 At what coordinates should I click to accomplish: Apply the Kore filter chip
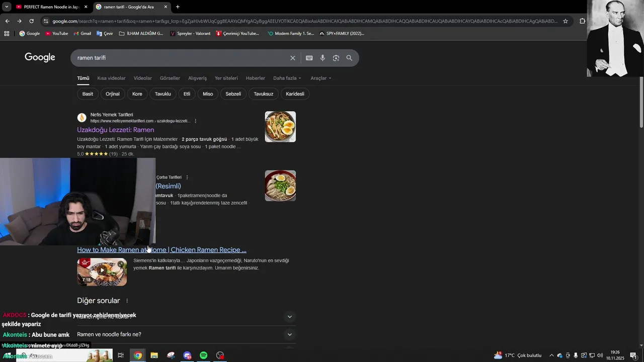137,94
